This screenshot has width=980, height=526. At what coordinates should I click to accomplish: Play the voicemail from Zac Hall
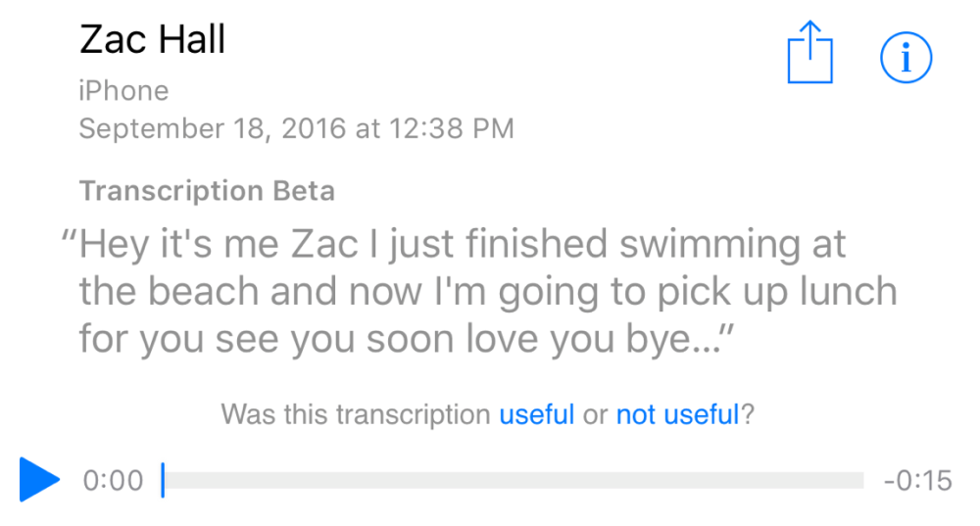tap(39, 480)
